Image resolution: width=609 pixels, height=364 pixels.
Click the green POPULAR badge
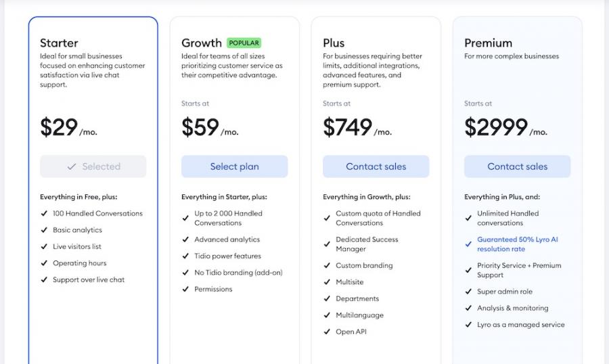(x=244, y=43)
